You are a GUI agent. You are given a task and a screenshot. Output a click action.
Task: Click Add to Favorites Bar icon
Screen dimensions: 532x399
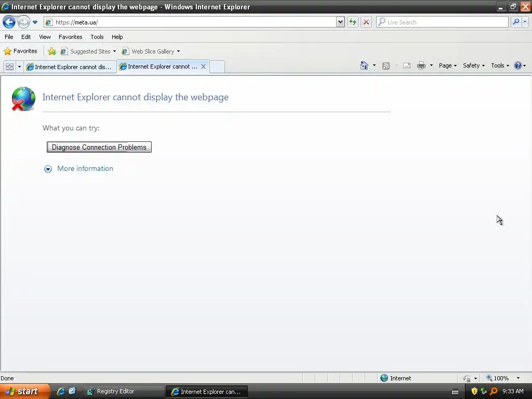[x=52, y=51]
